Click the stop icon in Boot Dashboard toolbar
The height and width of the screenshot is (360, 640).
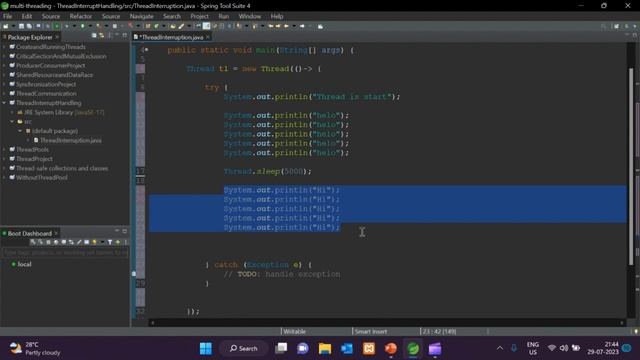(x=48, y=242)
